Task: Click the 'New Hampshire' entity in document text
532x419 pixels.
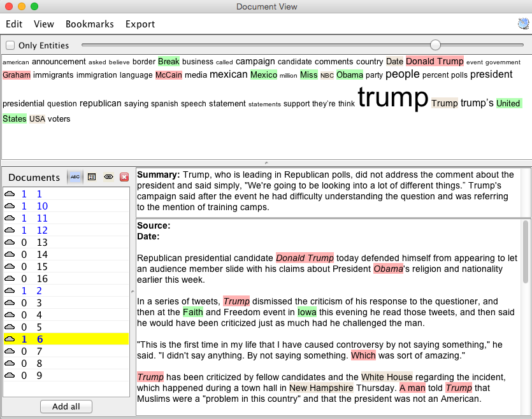Action: coord(321,388)
